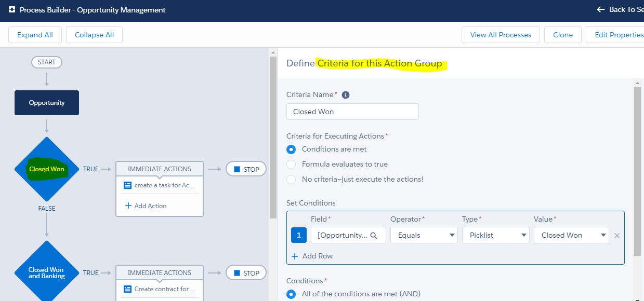Click the Closed Won criteria diamond
644x301 pixels.
coord(47,169)
